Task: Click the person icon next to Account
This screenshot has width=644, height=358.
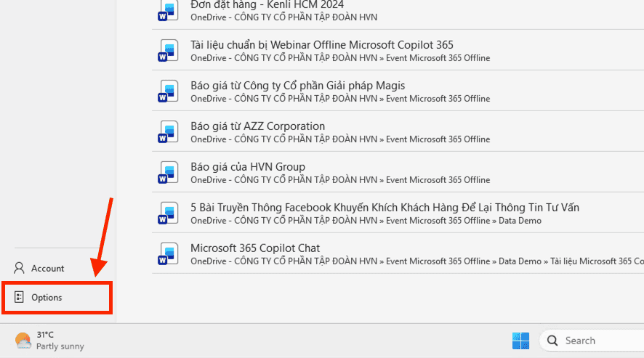Action: (20, 268)
